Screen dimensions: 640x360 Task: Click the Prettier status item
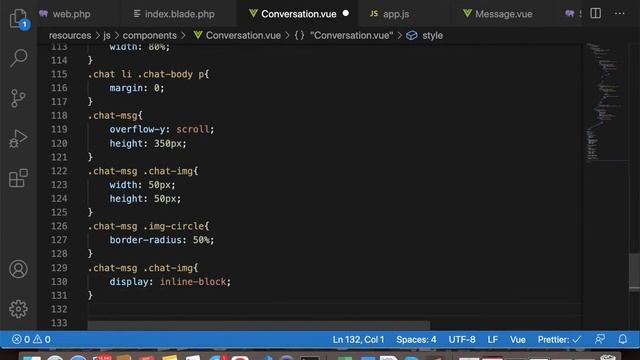pyautogui.click(x=559, y=340)
